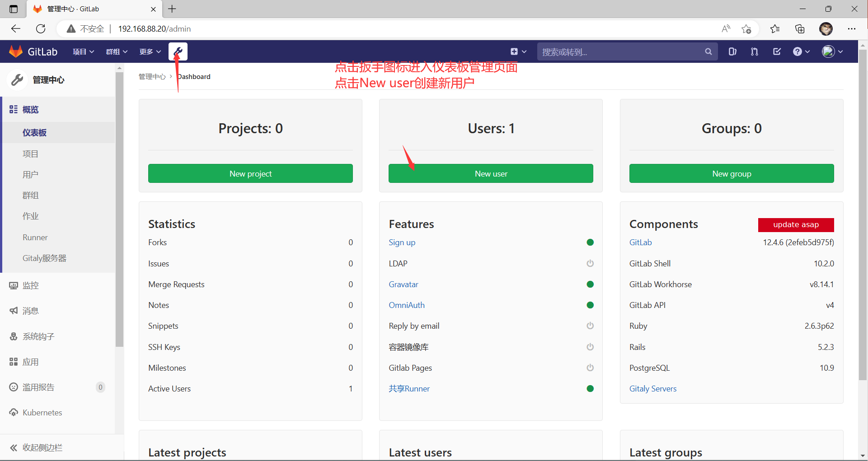This screenshot has width=868, height=461.
Task: Focus the 搜索或转到 search field
Action: click(x=619, y=52)
